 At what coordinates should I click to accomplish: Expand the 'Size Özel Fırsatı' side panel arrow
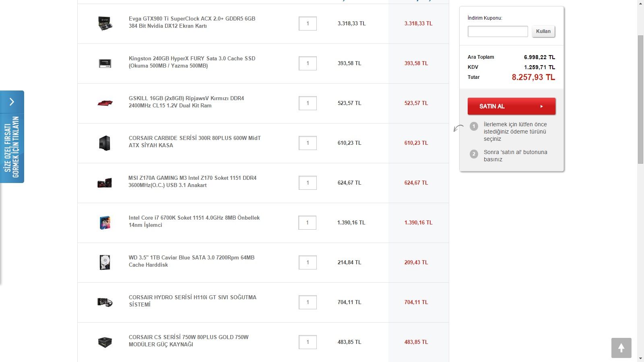12,102
